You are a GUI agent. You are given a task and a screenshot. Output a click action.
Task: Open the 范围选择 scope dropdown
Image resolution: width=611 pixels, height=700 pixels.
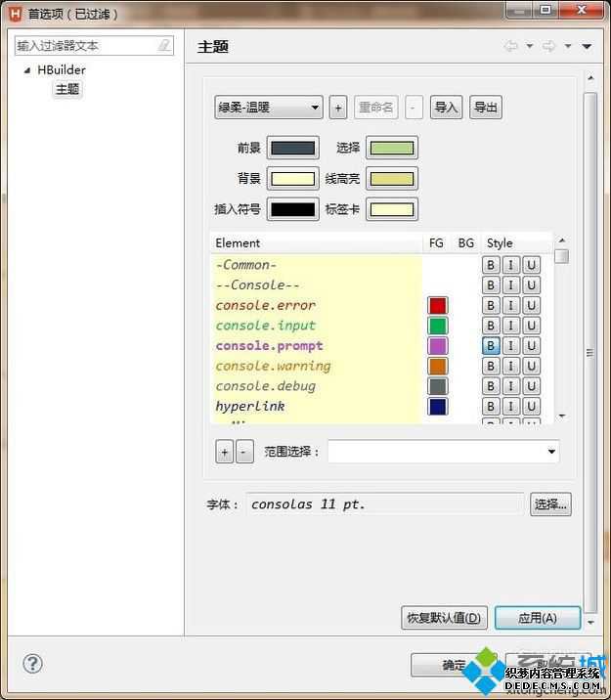[444, 452]
